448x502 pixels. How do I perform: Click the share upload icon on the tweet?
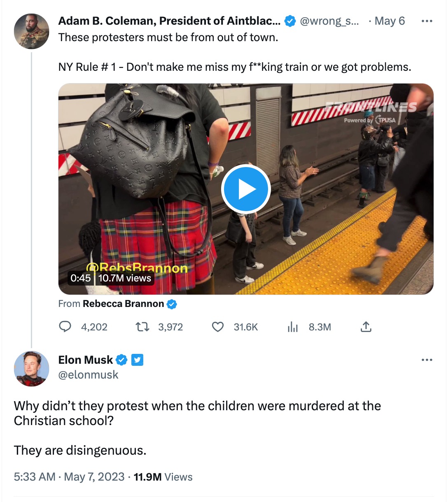point(366,327)
